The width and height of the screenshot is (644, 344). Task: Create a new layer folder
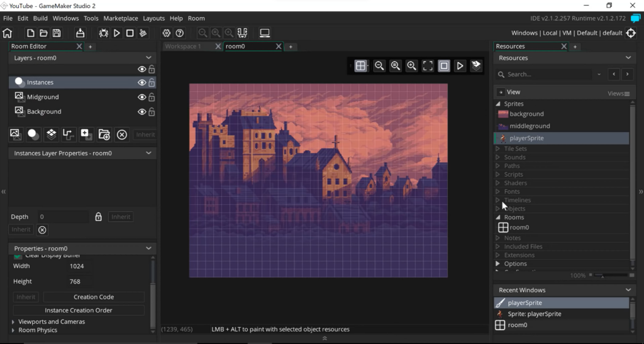pyautogui.click(x=104, y=134)
